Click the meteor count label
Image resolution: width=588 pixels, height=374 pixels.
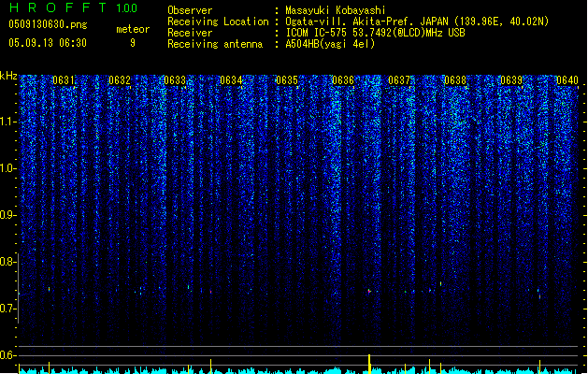point(133,29)
